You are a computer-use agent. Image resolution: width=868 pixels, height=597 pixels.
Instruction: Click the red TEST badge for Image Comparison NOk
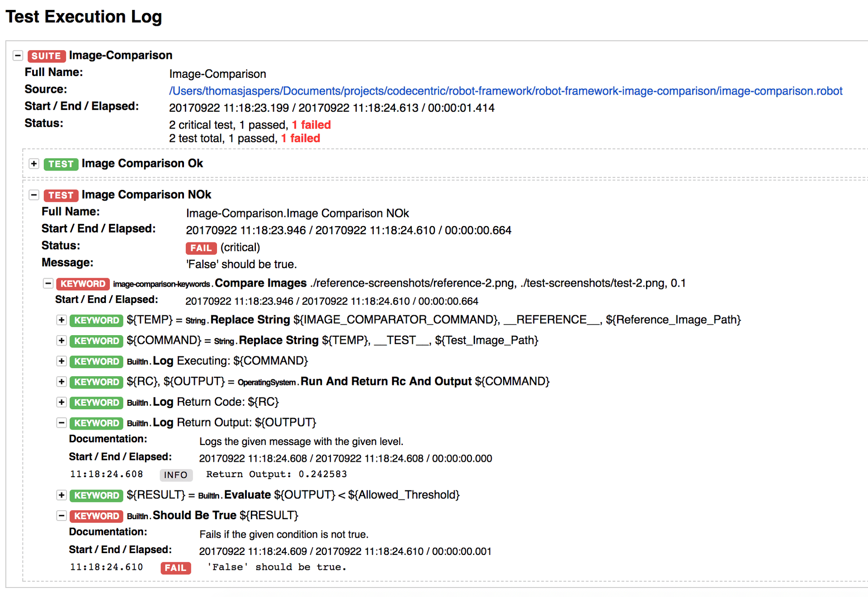[61, 195]
